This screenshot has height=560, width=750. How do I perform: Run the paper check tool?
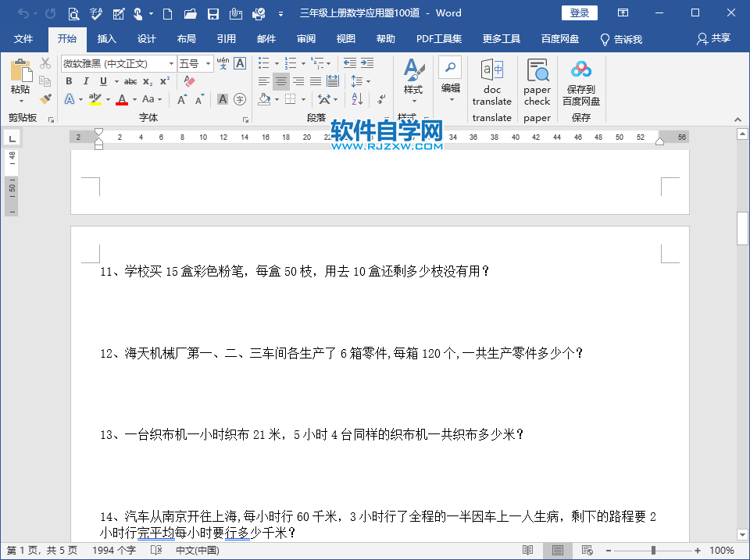click(537, 78)
